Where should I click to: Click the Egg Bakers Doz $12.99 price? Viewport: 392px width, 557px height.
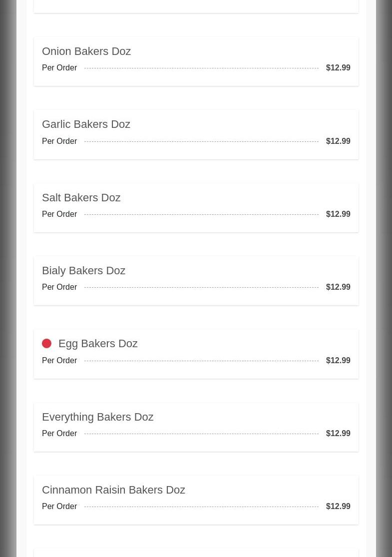(338, 361)
